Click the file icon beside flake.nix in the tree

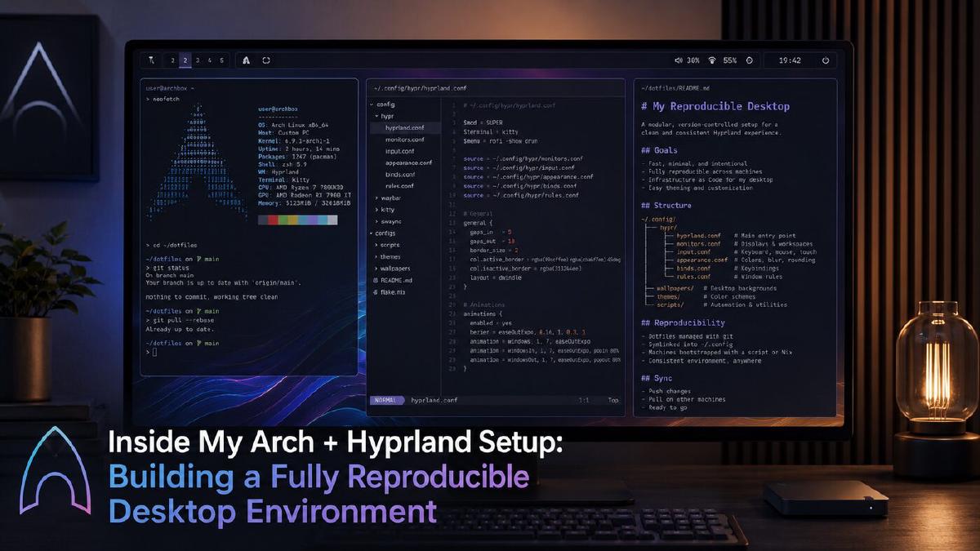(x=376, y=291)
